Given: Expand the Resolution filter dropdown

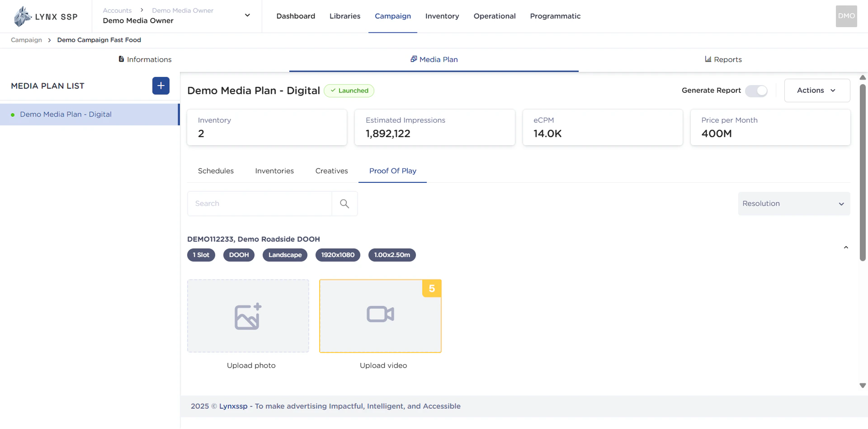Looking at the screenshot, I should (793, 204).
